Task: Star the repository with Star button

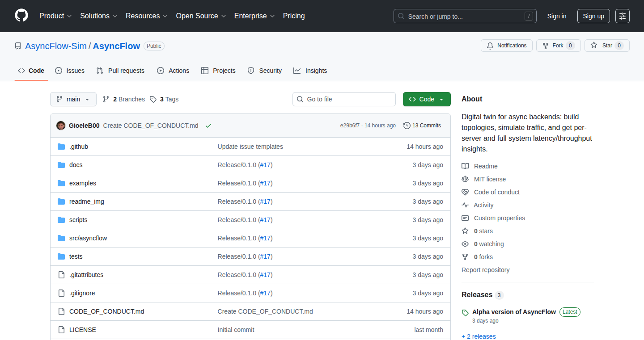Action: [607, 46]
